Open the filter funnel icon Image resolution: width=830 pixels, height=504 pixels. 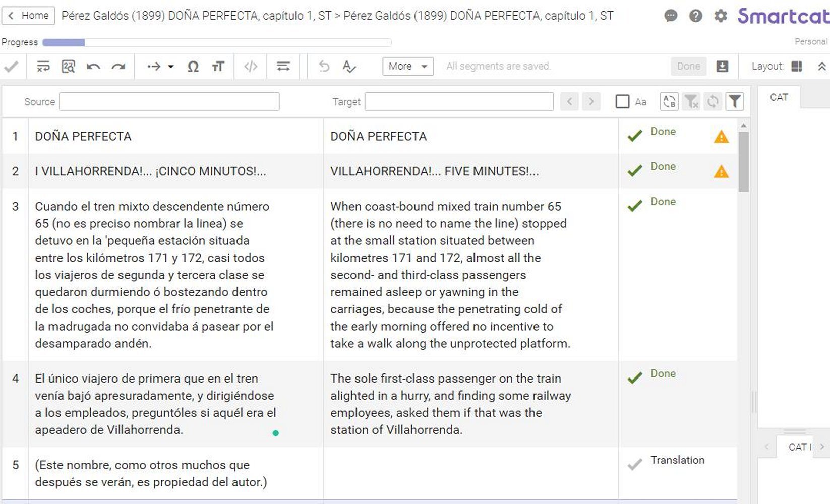pyautogui.click(x=735, y=102)
